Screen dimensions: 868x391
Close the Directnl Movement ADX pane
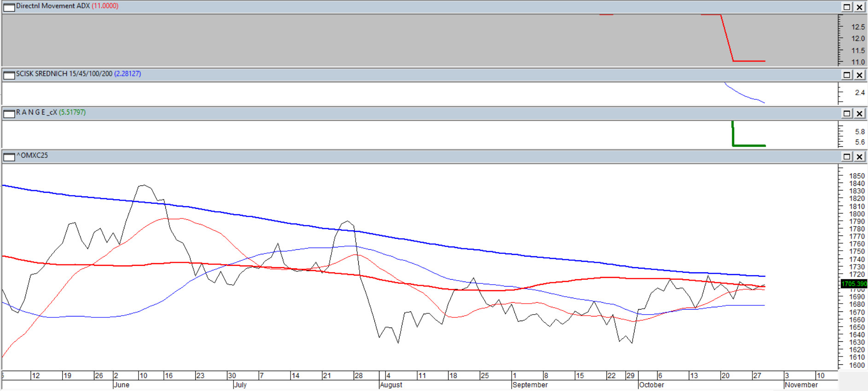[859, 7]
